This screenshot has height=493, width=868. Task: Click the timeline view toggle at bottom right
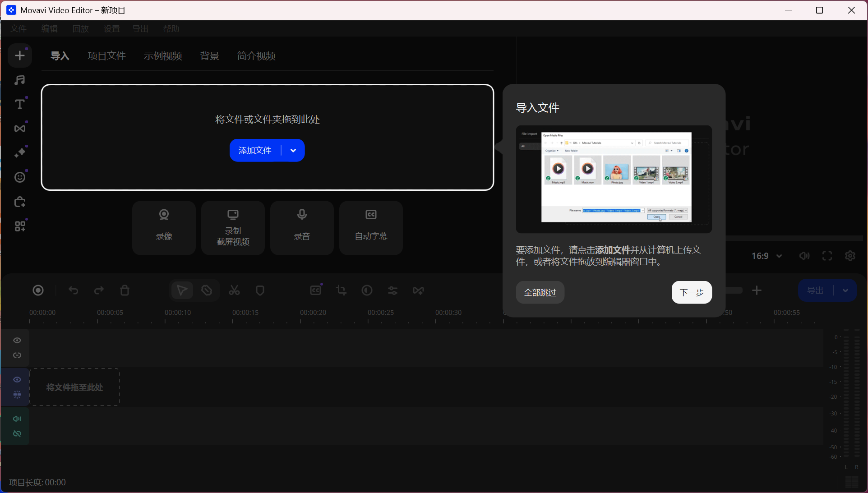click(x=852, y=482)
